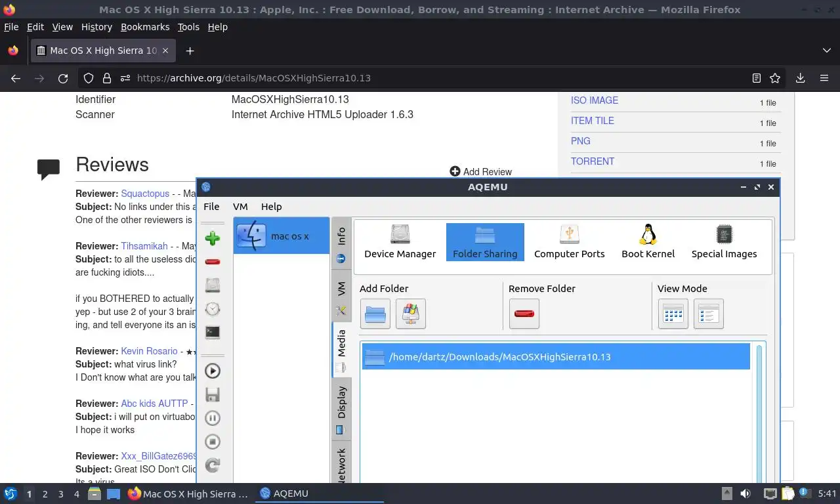
Task: Open Firefox Tools menu
Action: pos(188,27)
